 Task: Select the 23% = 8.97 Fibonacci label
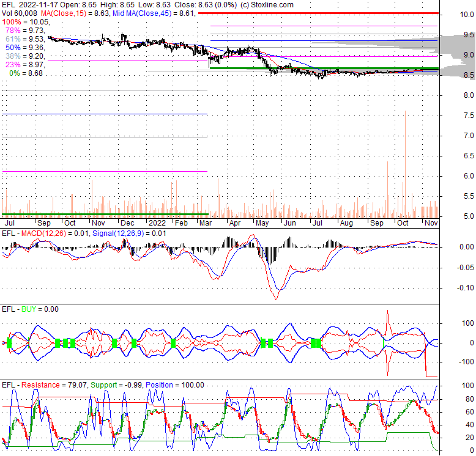click(x=25, y=65)
